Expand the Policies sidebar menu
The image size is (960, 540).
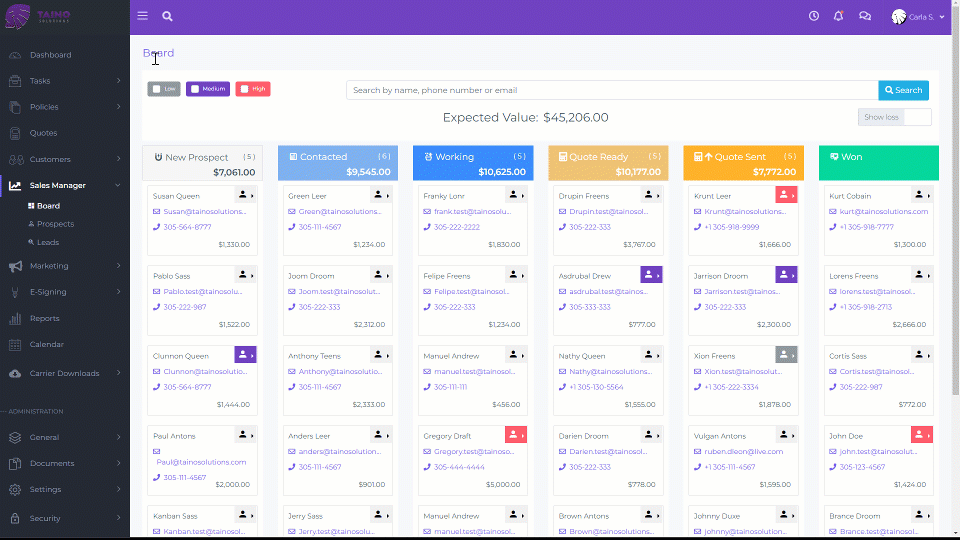(65, 107)
